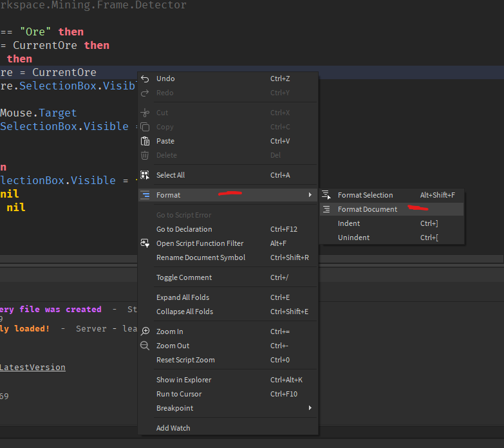
Task: Choose Toggle Comment from context menu
Action: click(184, 277)
